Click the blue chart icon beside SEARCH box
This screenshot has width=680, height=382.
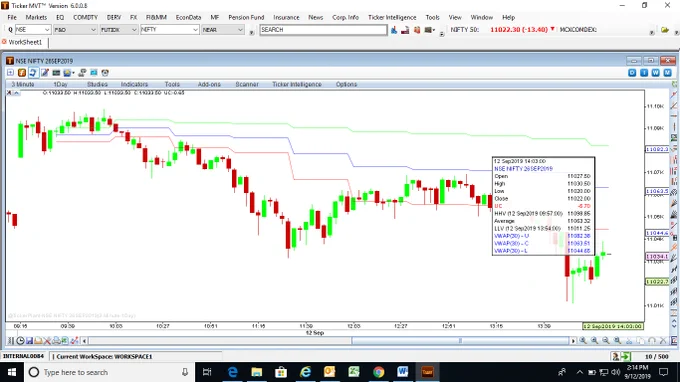(x=394, y=30)
